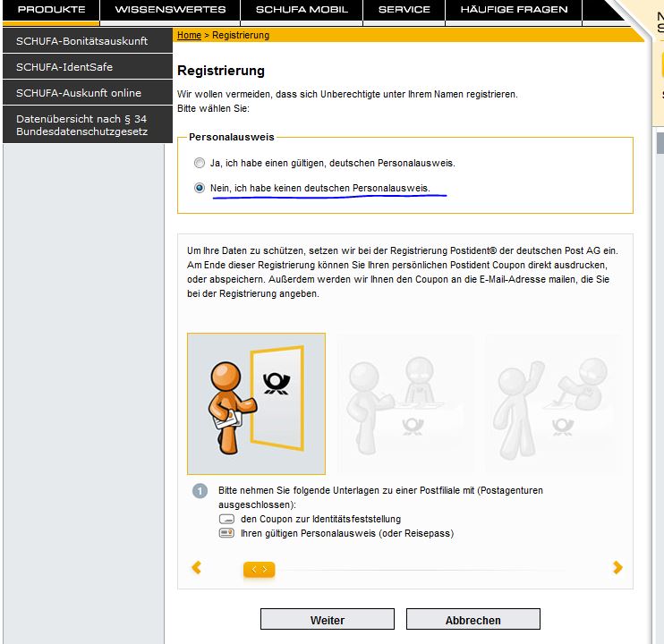This screenshot has height=644, width=664.
Task: Click the step 1 number badge
Action: click(x=200, y=491)
